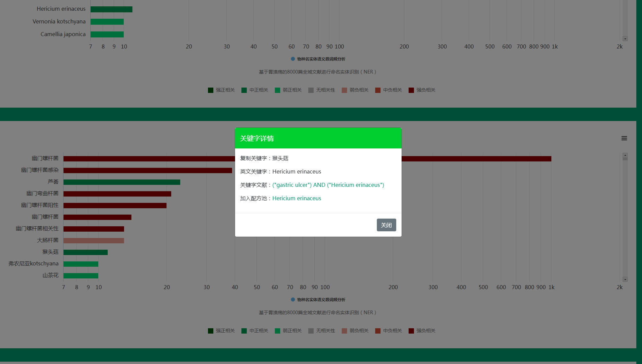The width and height of the screenshot is (642, 364).
Task: Click the 芦荟 green bar
Action: [122, 182]
